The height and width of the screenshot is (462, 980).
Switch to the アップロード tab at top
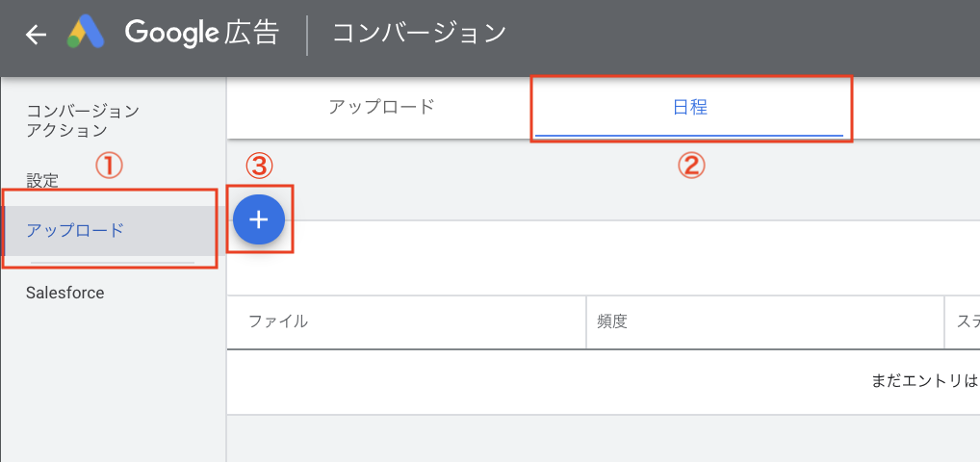coord(381,107)
